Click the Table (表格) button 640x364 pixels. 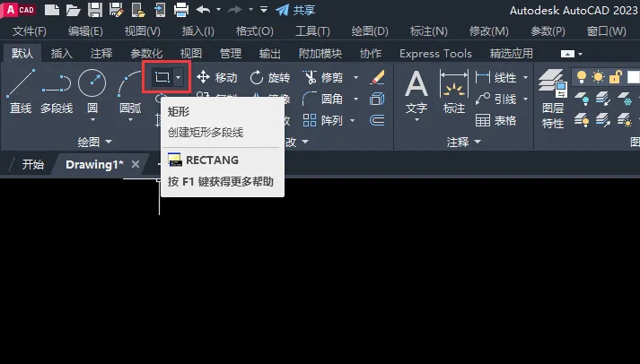[495, 121]
